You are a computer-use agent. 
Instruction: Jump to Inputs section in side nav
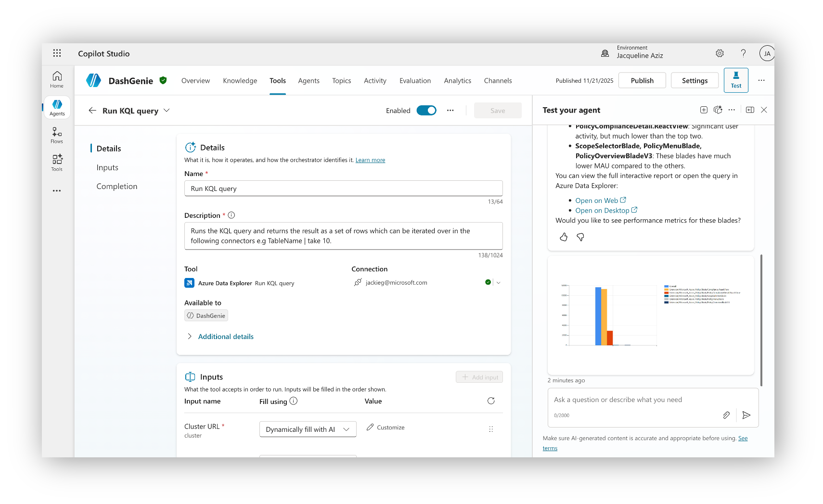pyautogui.click(x=107, y=167)
